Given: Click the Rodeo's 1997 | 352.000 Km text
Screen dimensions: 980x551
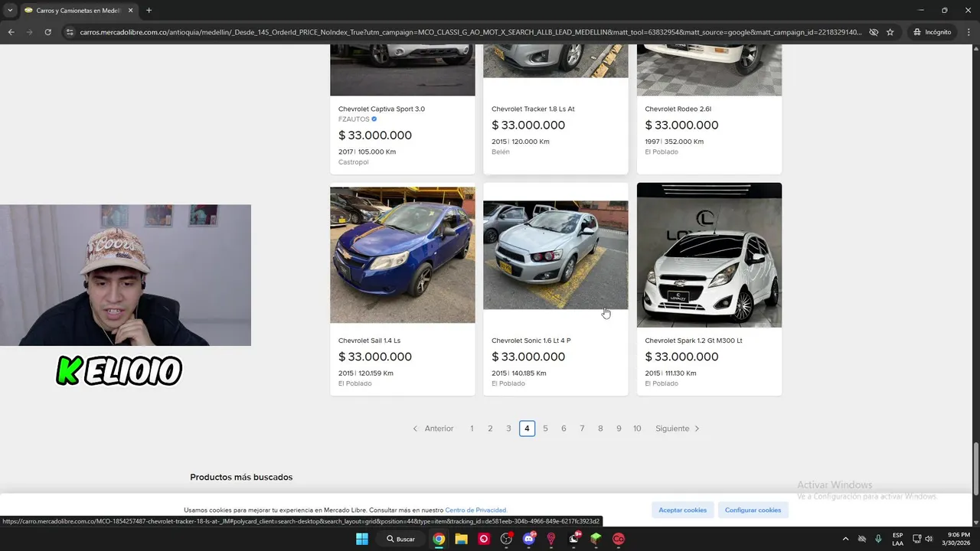Looking at the screenshot, I should (x=675, y=142).
